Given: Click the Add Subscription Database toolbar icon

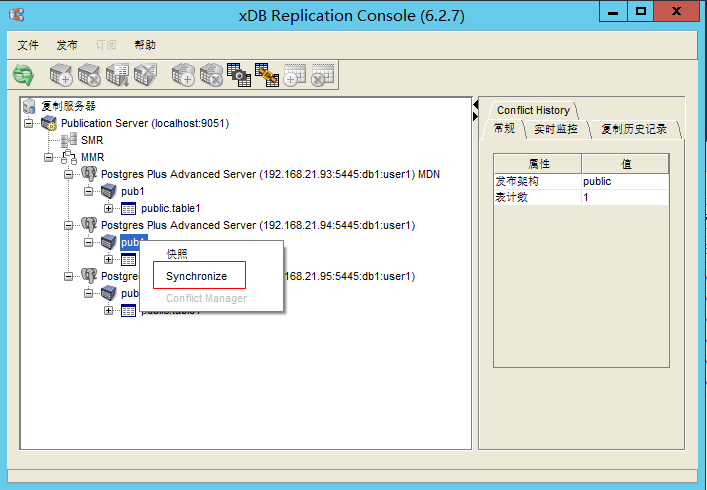Looking at the screenshot, I should 183,75.
